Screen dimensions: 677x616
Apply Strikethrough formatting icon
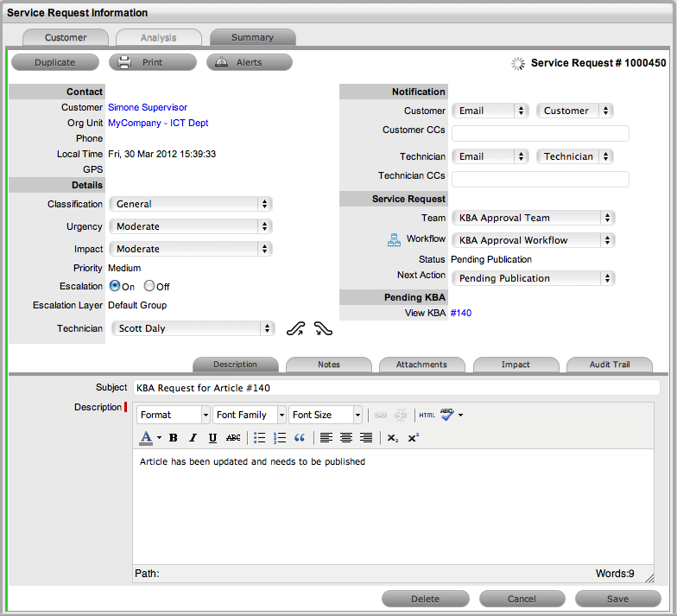coord(233,438)
